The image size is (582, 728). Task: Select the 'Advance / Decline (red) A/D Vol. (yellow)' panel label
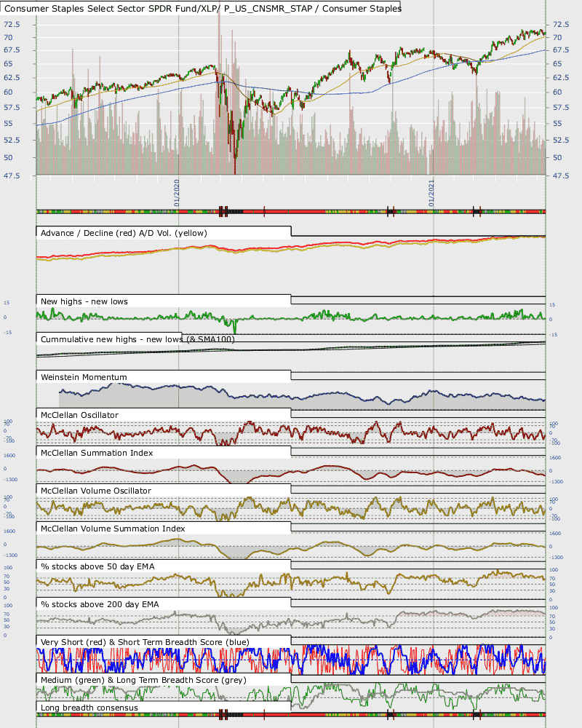click(124, 233)
